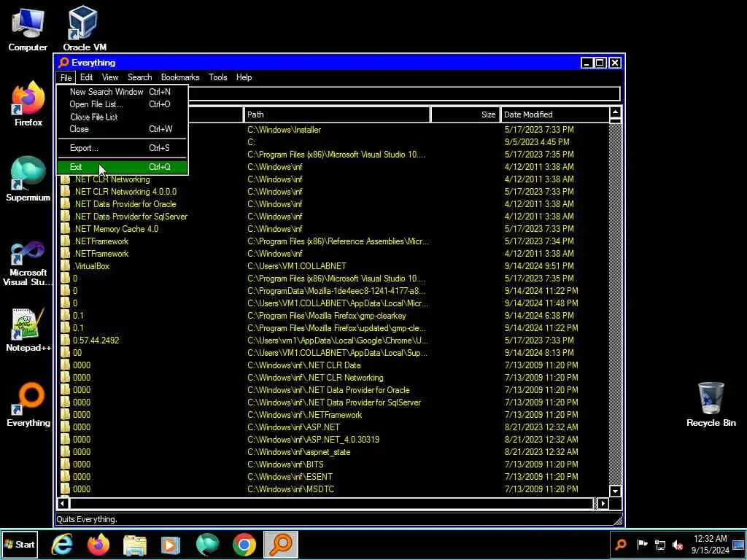Sort by the Path column header

coord(337,114)
